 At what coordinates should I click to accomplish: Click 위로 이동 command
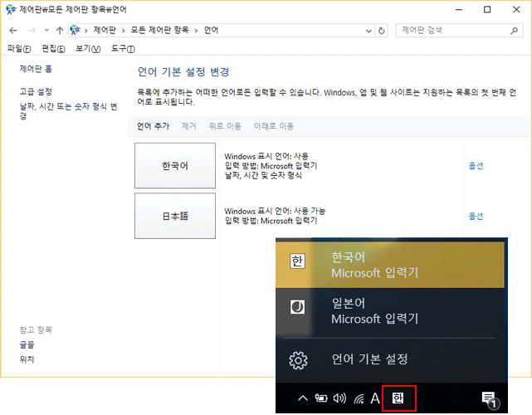[225, 126]
